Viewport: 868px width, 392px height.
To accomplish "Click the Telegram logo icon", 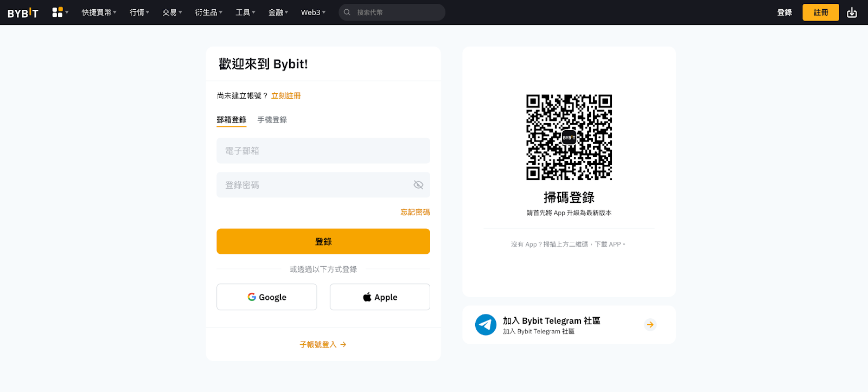I will pyautogui.click(x=486, y=325).
